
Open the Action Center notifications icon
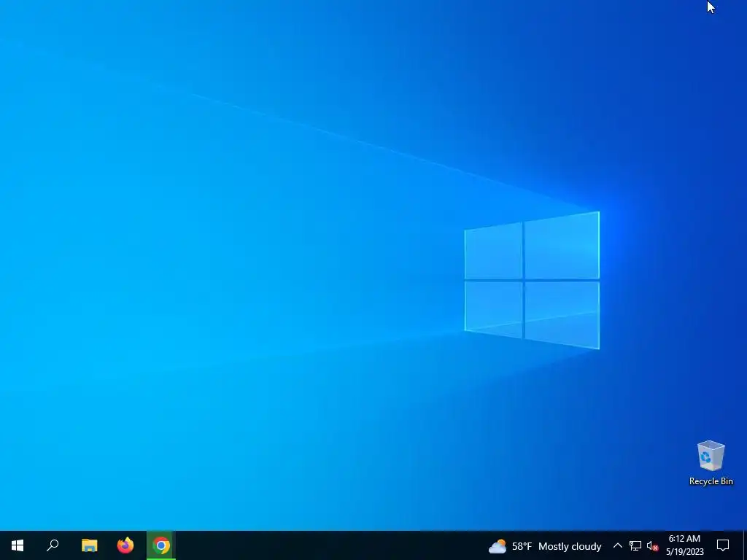click(x=723, y=545)
